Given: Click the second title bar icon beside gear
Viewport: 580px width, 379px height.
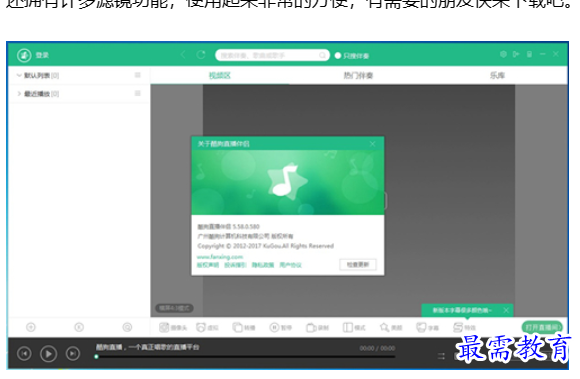Looking at the screenshot, I should (x=516, y=54).
